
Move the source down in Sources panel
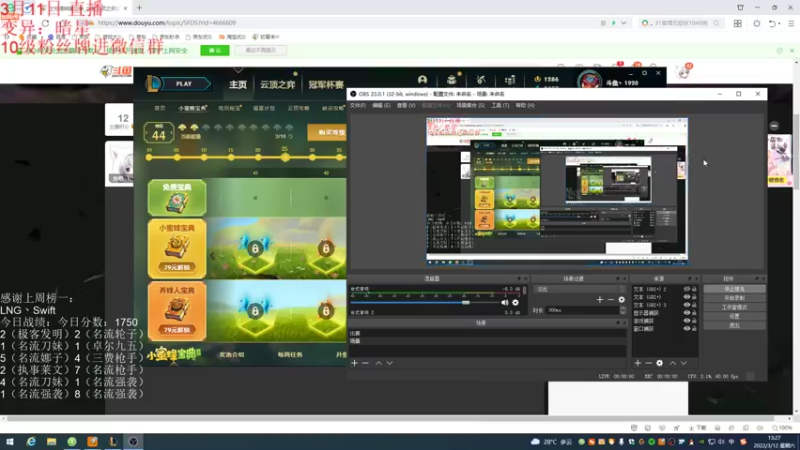[x=684, y=363]
